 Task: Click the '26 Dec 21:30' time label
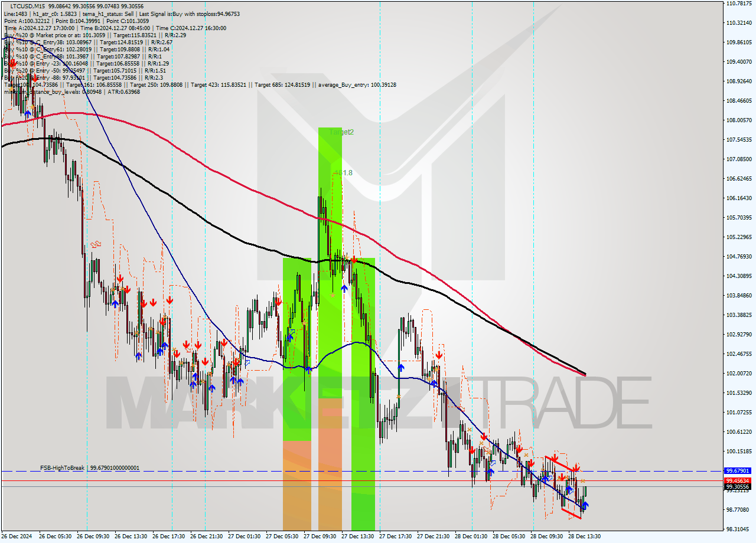[x=207, y=537]
